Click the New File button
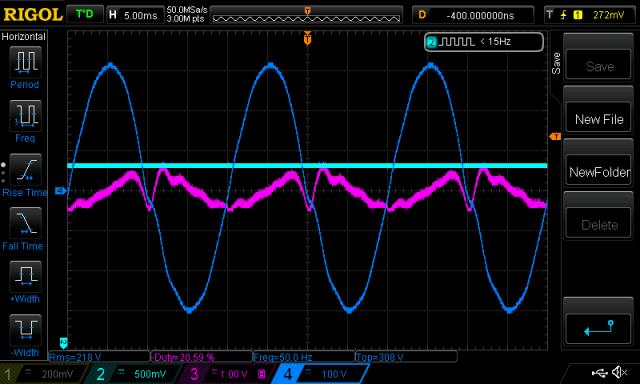The height and width of the screenshot is (384, 640). coord(599,119)
